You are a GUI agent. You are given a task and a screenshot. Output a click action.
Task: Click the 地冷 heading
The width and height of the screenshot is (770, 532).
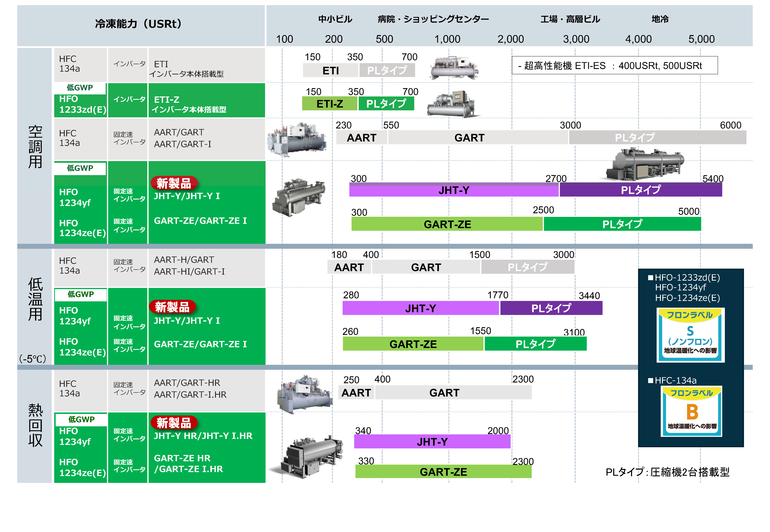660,19
